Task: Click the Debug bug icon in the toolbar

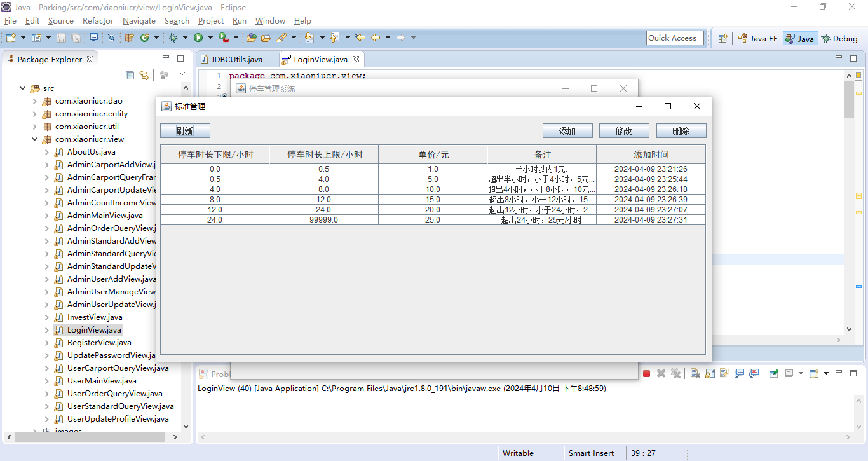Action: [173, 38]
